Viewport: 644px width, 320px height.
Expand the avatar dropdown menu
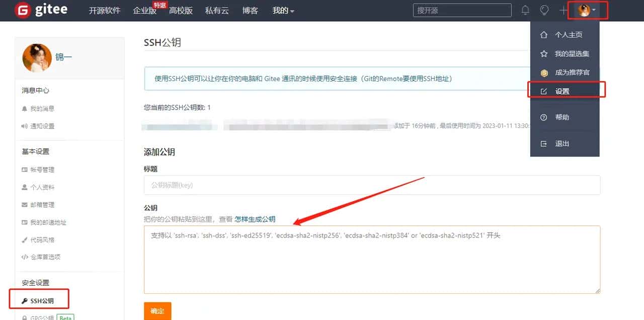pos(585,10)
